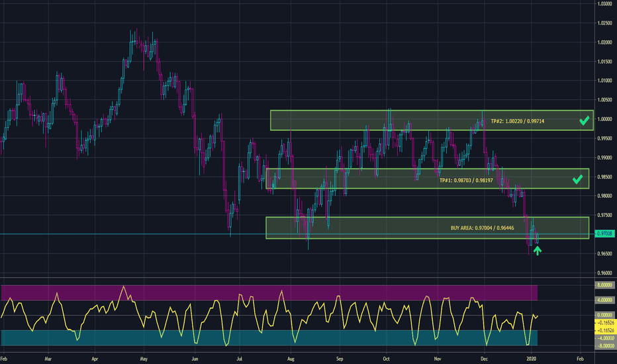The width and height of the screenshot is (617, 364).
Task: Click the Dec label on time axis
Action: (x=484, y=359)
